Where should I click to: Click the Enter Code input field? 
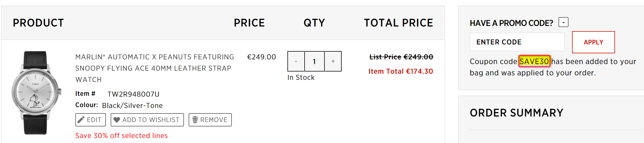517,42
